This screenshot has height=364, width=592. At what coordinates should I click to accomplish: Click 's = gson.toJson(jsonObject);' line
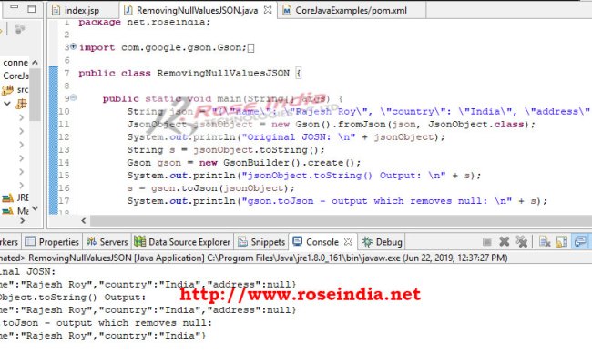click(x=210, y=188)
